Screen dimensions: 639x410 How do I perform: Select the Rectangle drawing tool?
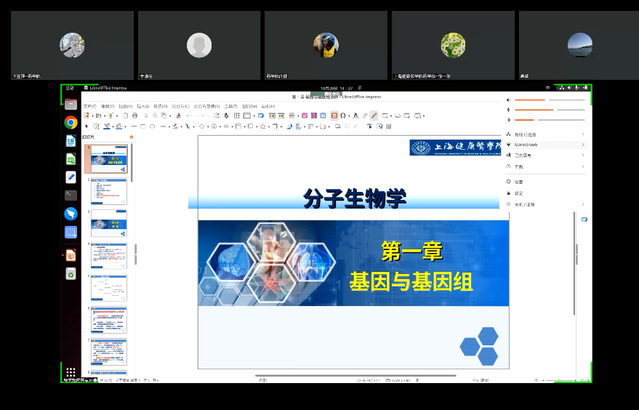(143, 126)
